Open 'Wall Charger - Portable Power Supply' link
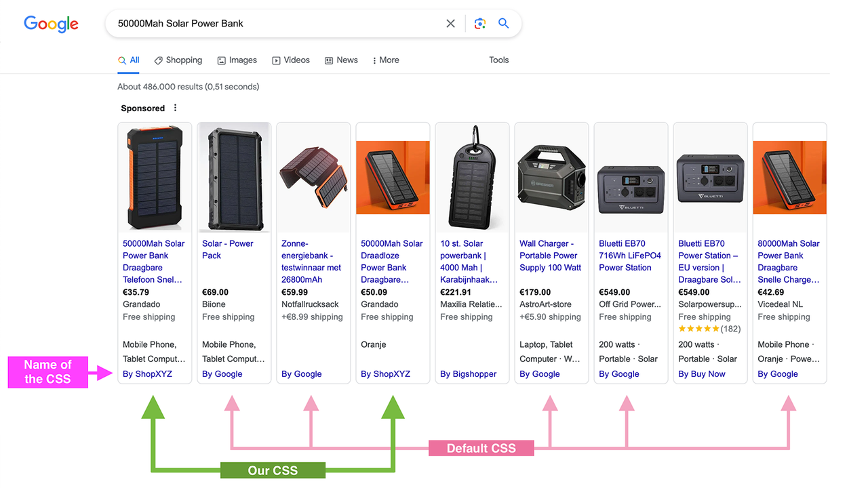The width and height of the screenshot is (868, 488). point(551,256)
